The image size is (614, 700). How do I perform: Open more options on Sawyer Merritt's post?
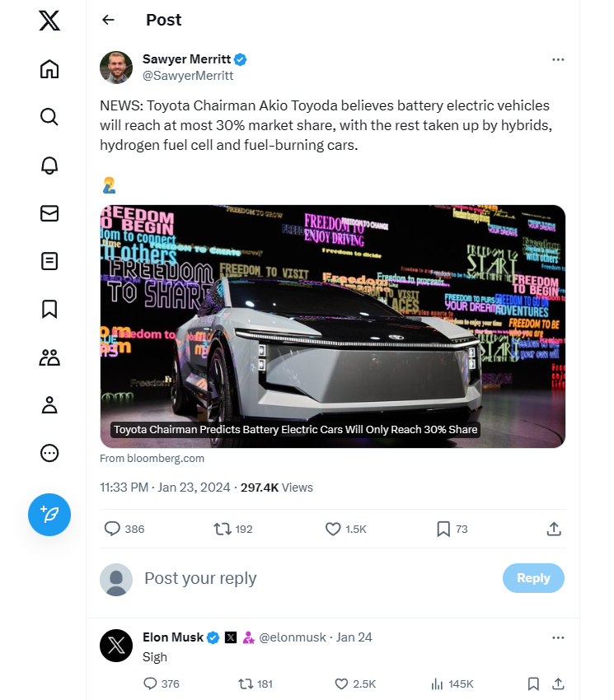(x=558, y=60)
